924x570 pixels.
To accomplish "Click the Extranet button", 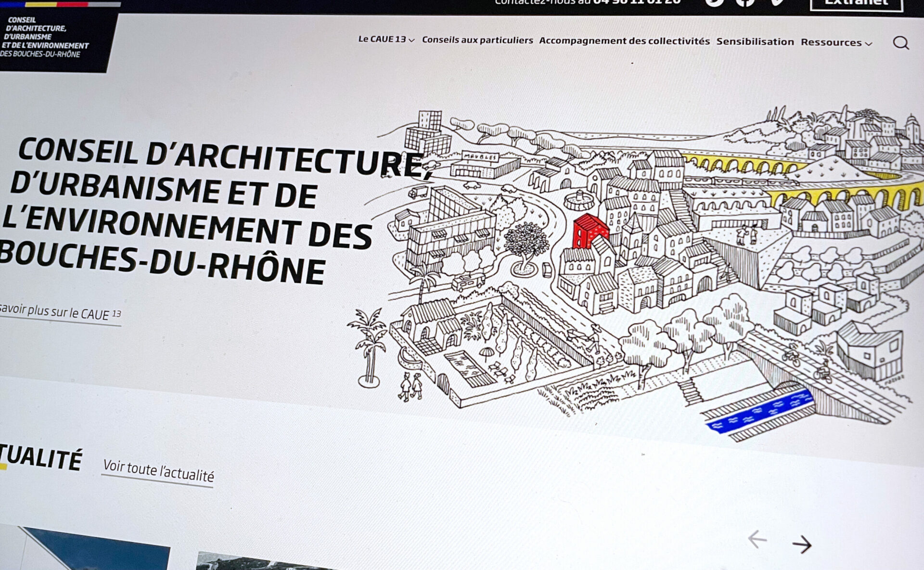I will coord(856,4).
